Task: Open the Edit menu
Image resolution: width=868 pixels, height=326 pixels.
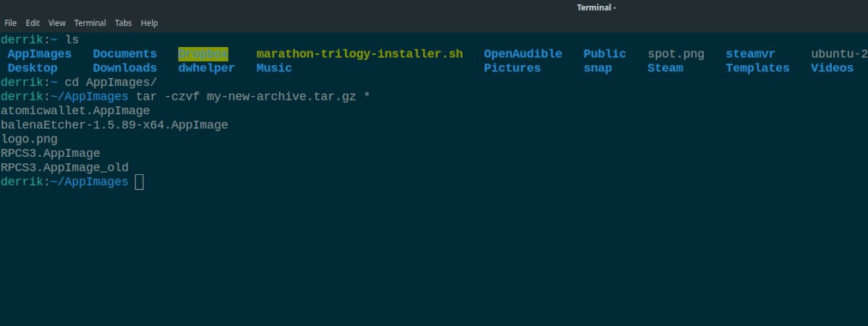Action: click(33, 23)
